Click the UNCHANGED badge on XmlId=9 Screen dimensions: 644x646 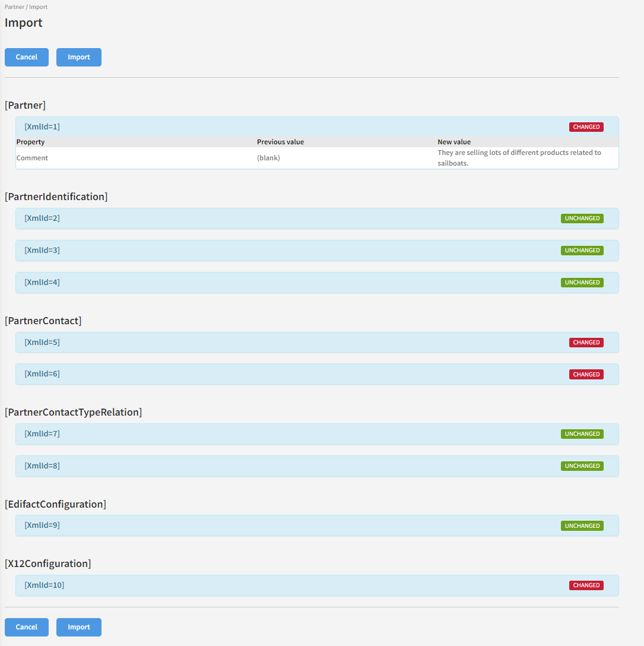pos(582,526)
